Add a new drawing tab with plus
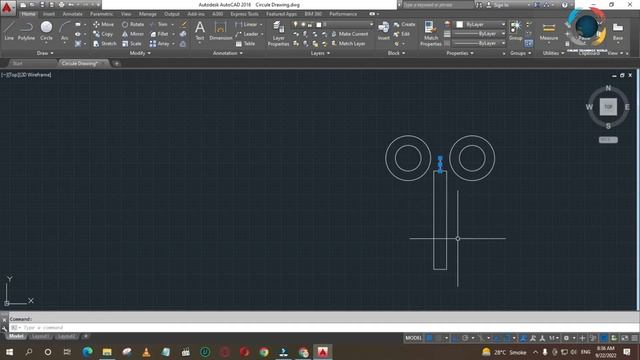 click(x=116, y=63)
